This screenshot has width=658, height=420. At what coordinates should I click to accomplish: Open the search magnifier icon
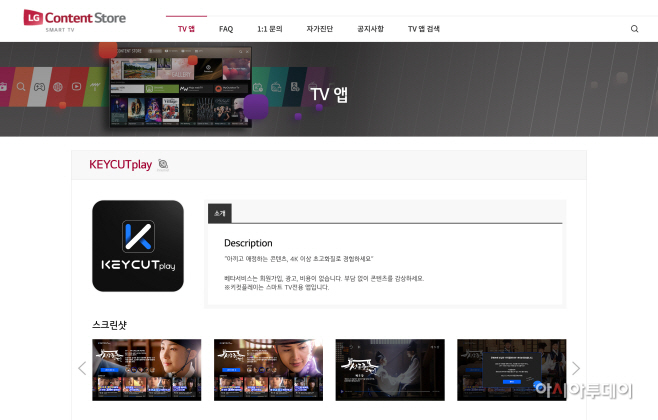[x=634, y=29]
